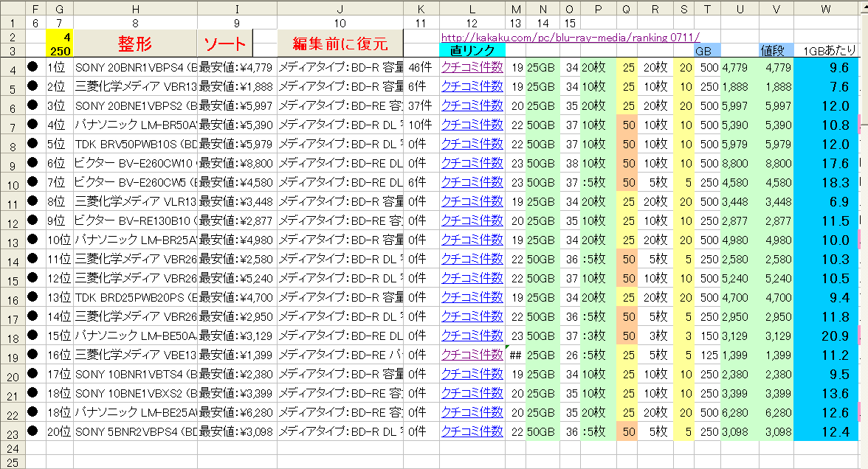The height and width of the screenshot is (469, 868).
Task: Select the 125 value cell in column T
Action: tap(707, 355)
